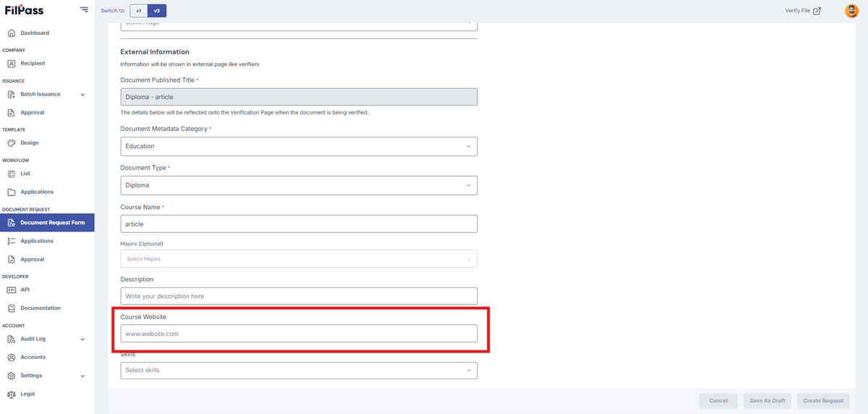Open List under Workflow
Image resolution: width=868 pixels, height=414 pixels.
click(25, 174)
